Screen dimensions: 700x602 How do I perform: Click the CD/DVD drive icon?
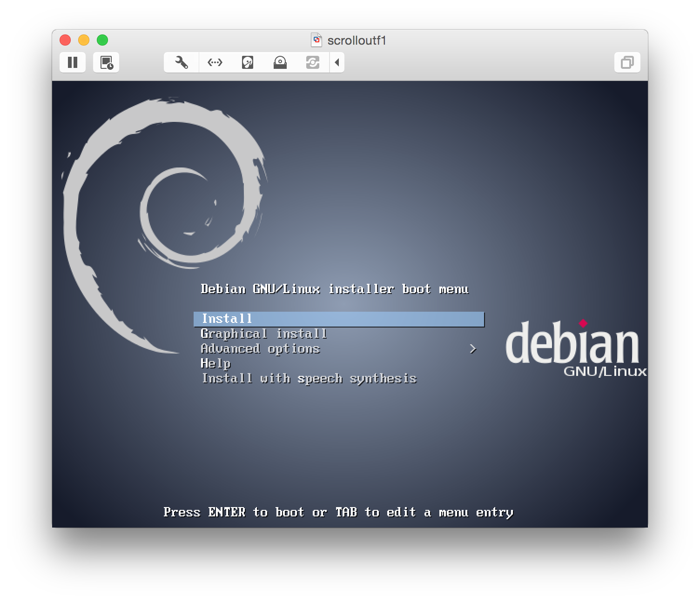280,62
